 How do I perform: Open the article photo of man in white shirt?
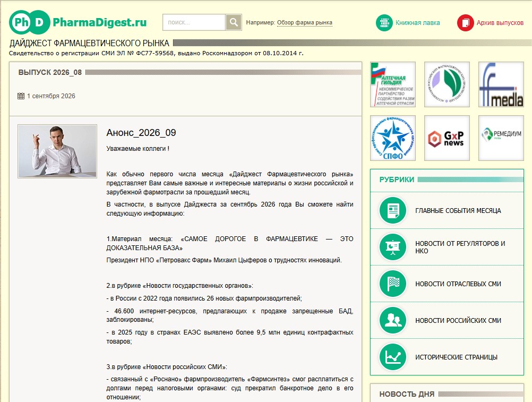point(57,151)
